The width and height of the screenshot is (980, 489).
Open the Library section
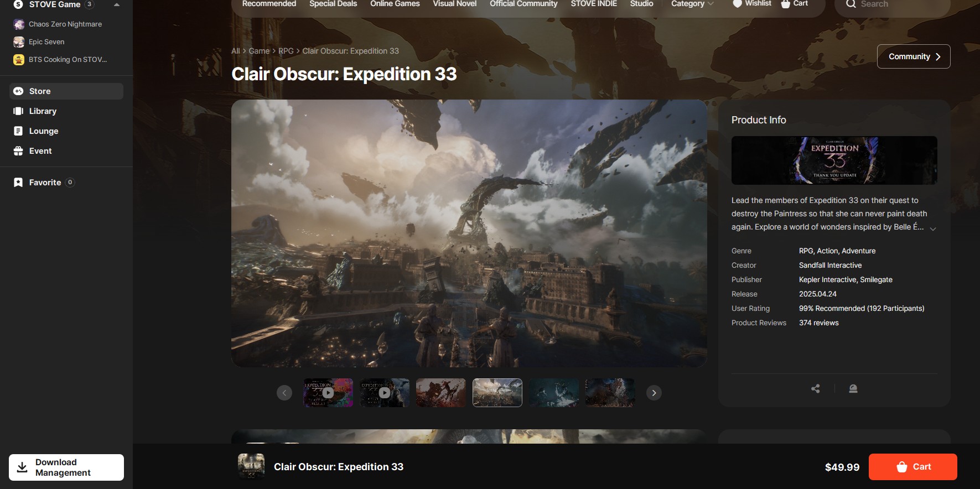pyautogui.click(x=66, y=111)
